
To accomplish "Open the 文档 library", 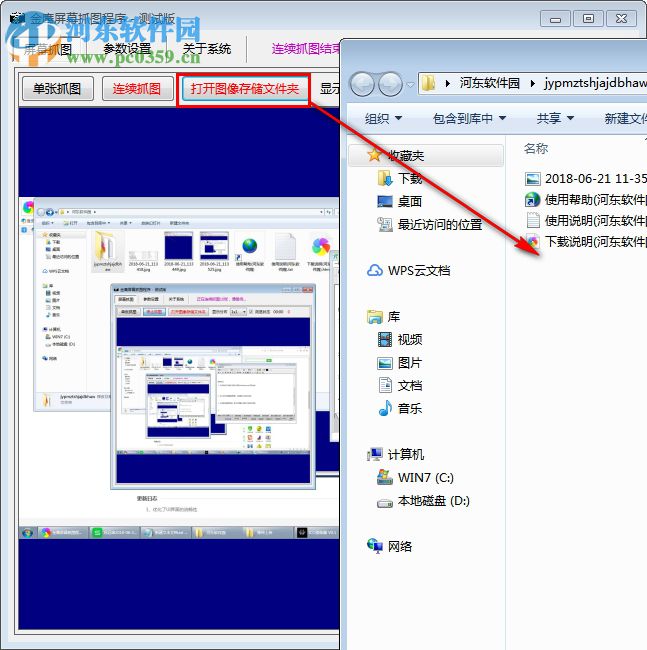I will coord(410,386).
